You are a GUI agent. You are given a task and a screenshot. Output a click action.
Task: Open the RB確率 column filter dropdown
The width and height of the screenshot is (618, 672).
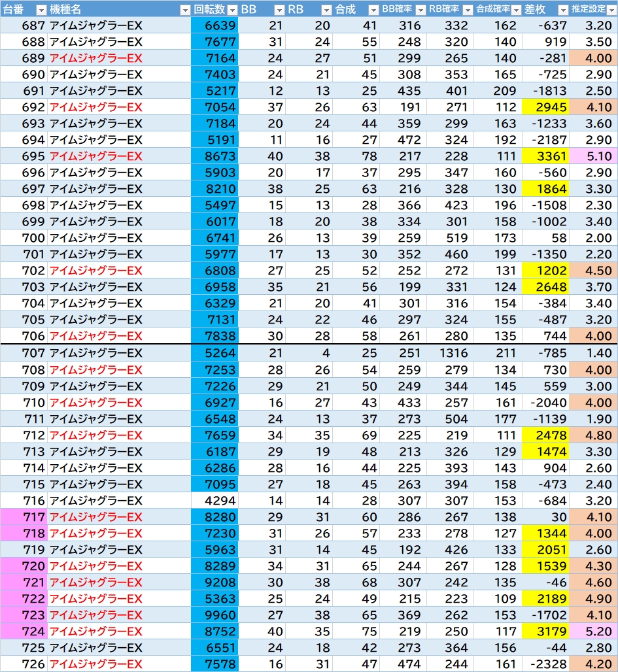[468, 10]
